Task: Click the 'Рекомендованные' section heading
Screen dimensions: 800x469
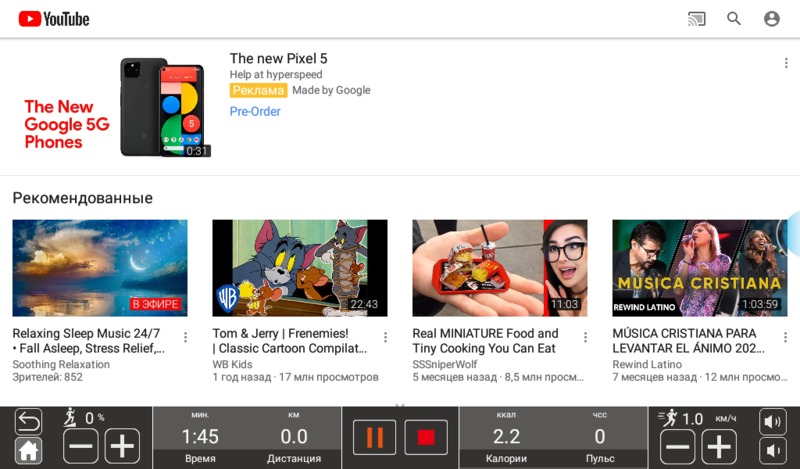Action: [83, 198]
